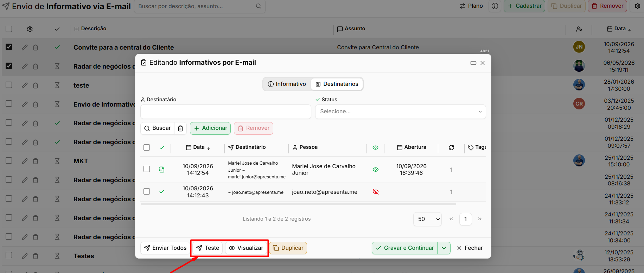This screenshot has height=273, width=644.
Task: Switch to the Informativo tab
Action: [x=287, y=84]
